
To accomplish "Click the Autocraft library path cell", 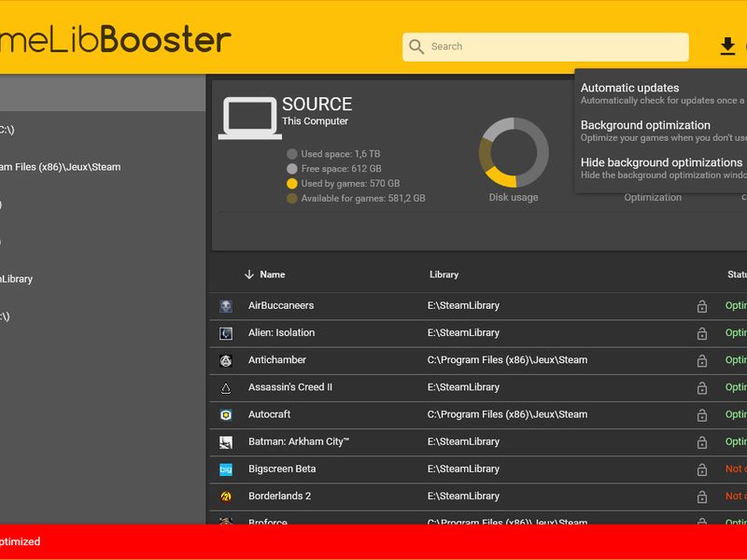I will 507,414.
